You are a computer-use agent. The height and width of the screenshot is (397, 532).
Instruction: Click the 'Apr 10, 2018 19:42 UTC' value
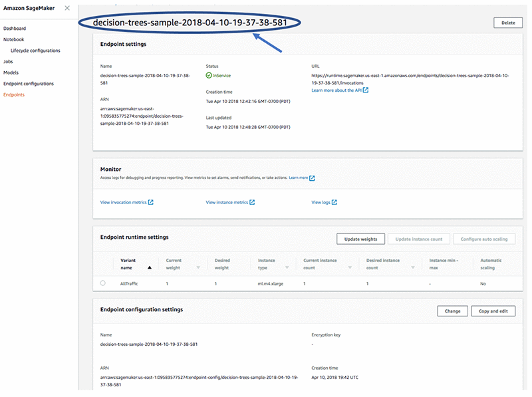(x=334, y=377)
